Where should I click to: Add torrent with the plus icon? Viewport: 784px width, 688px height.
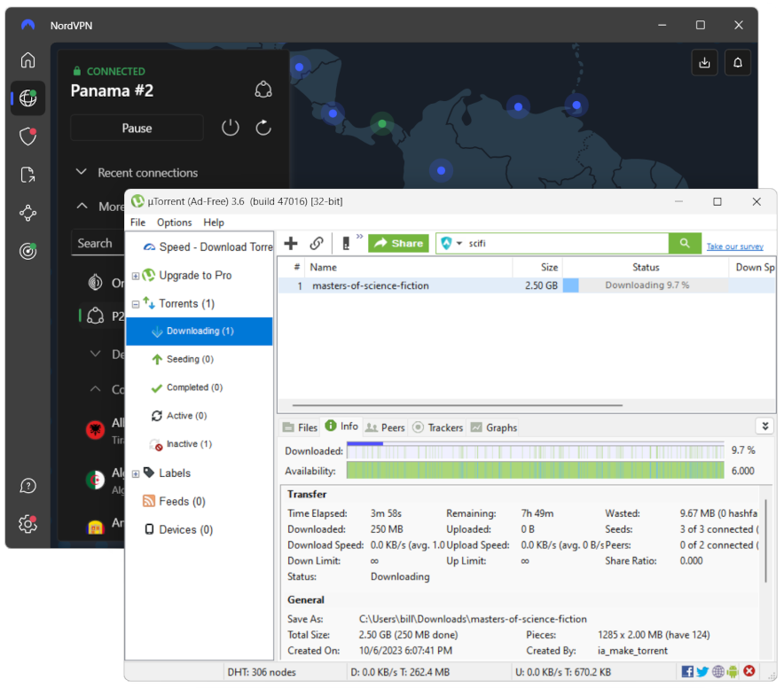pos(291,244)
